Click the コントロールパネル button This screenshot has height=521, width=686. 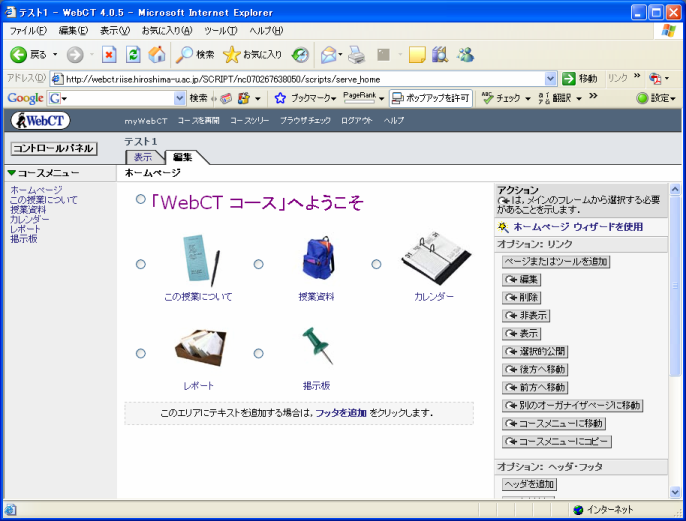[x=53, y=148]
